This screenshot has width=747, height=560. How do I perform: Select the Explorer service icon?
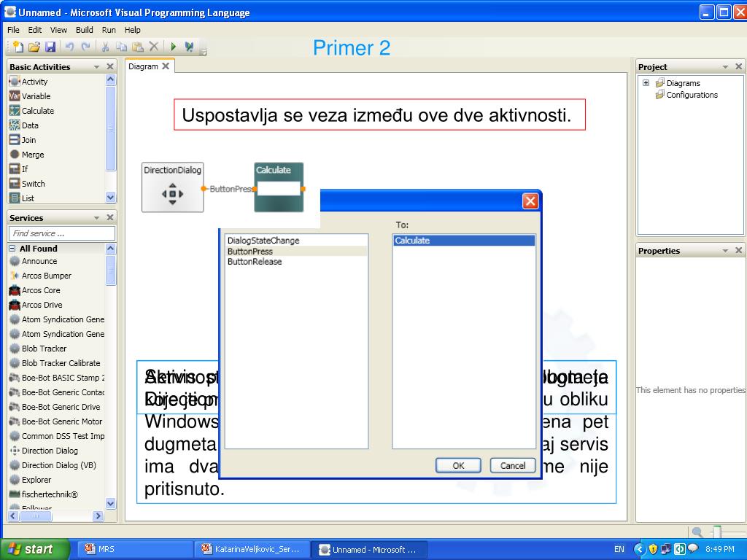tap(15, 480)
